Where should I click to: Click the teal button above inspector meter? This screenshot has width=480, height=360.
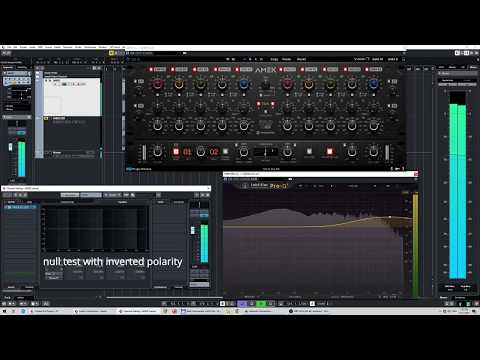click(x=21, y=133)
